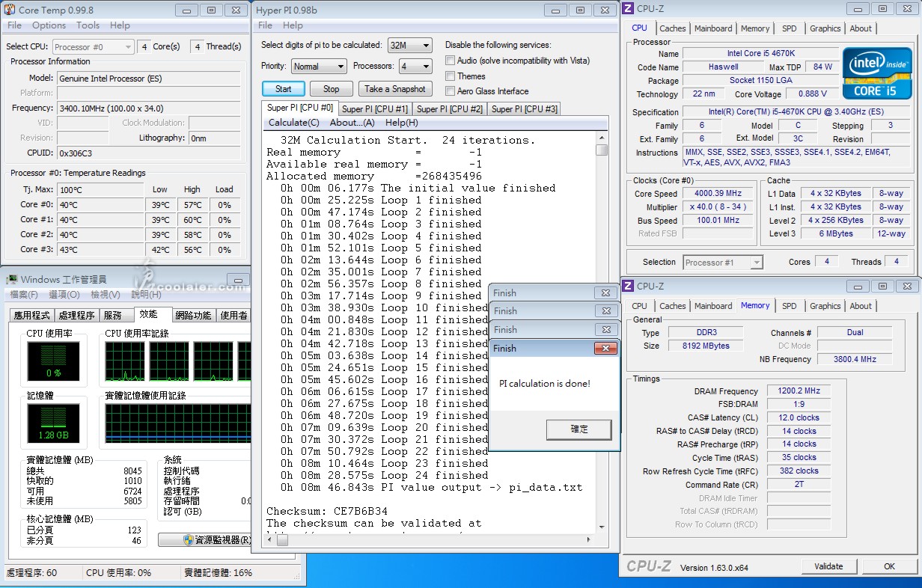Image resolution: width=922 pixels, height=588 pixels.
Task: Open the Help menu in Hyper PI
Action: click(293, 25)
